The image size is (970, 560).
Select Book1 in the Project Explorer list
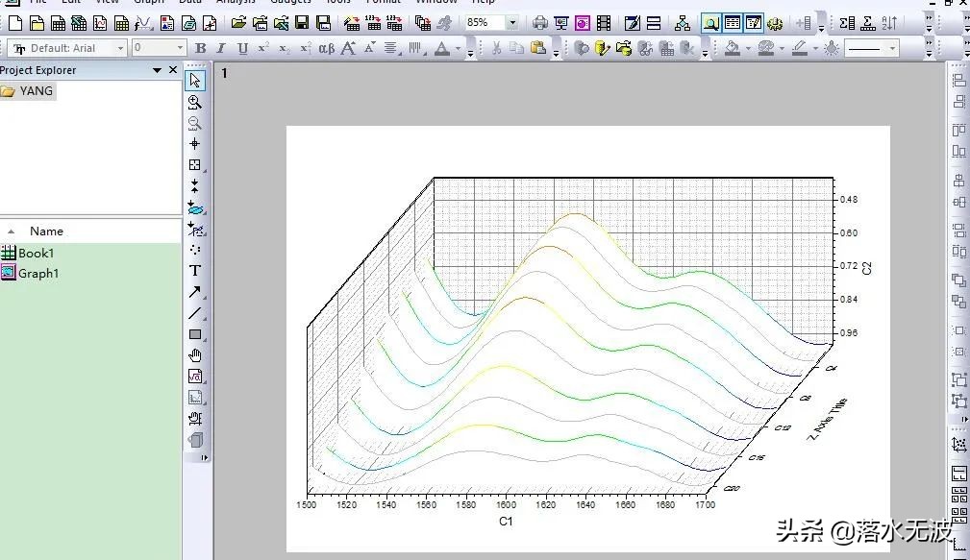36,254
